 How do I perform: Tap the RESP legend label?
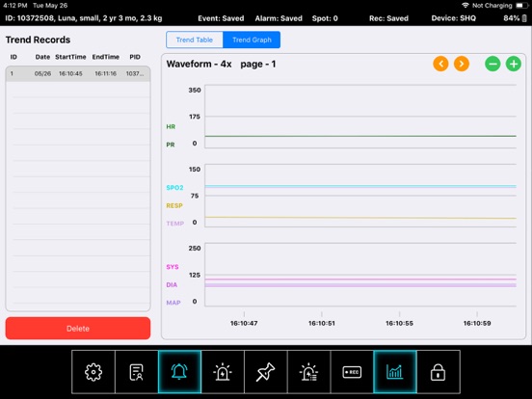(174, 205)
